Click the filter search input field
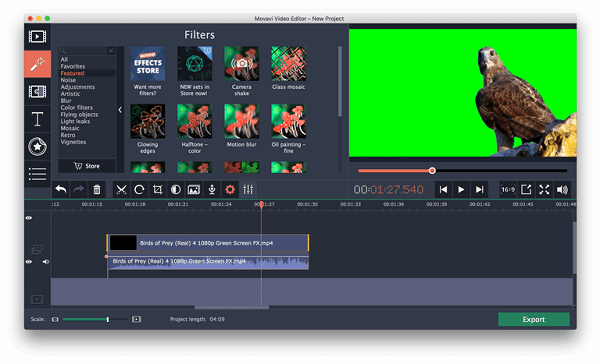 coord(84,51)
